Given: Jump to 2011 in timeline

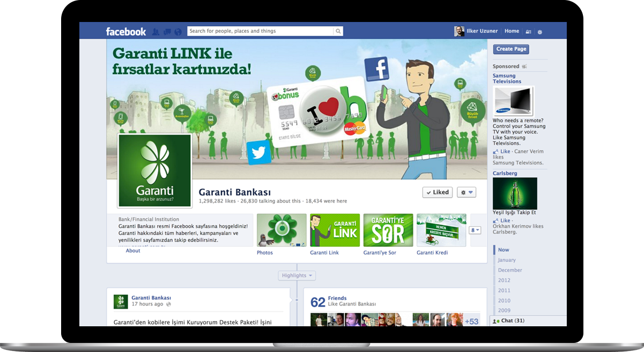Looking at the screenshot, I should (x=504, y=291).
